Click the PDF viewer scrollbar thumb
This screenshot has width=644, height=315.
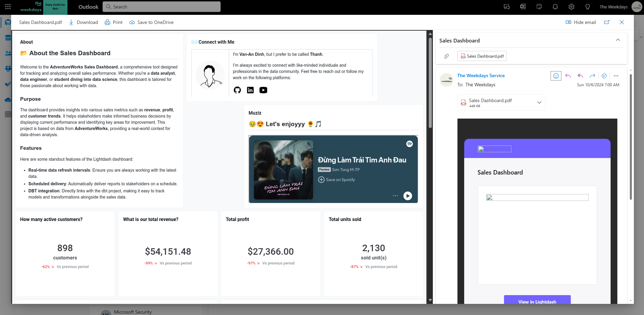[430, 83]
